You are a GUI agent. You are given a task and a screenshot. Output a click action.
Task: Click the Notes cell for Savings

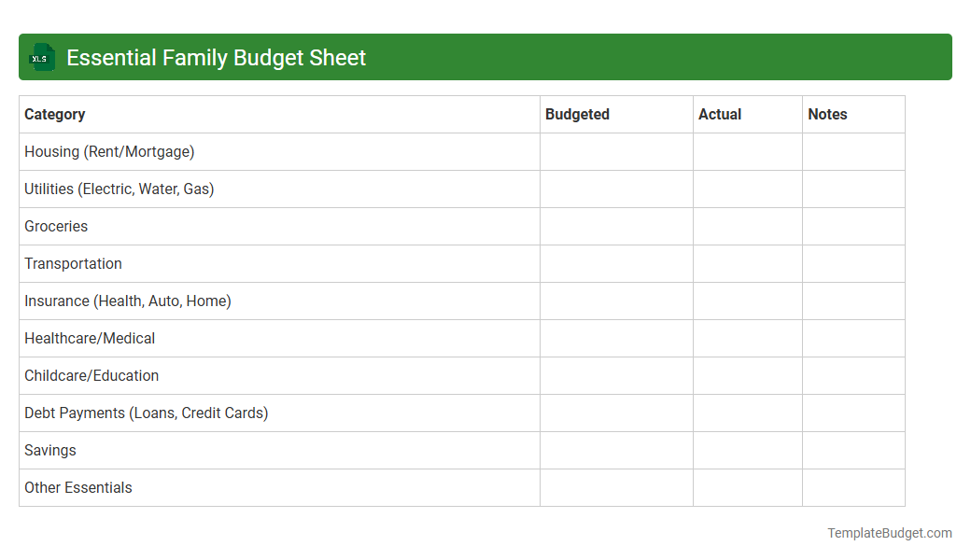click(853, 450)
